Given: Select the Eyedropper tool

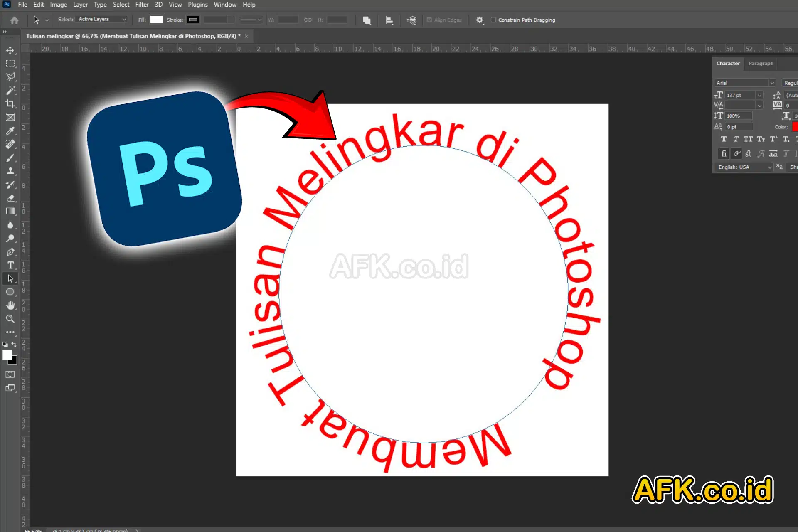Looking at the screenshot, I should 10,131.
